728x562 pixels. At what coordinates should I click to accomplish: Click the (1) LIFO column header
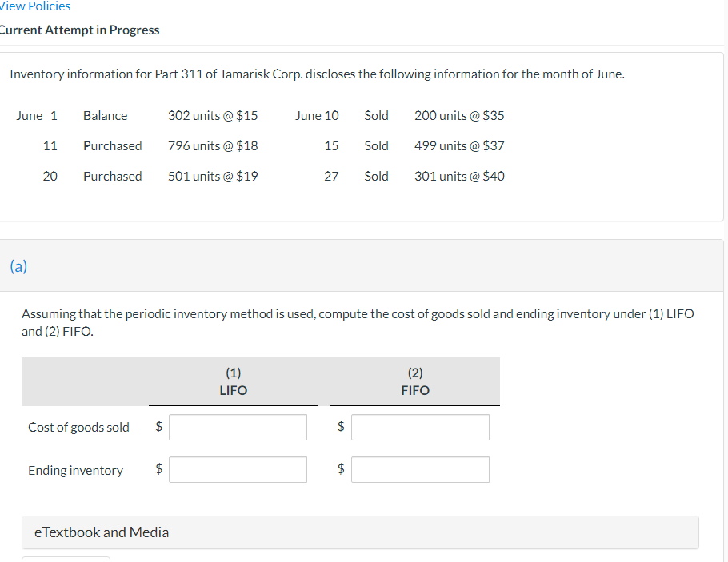233,381
